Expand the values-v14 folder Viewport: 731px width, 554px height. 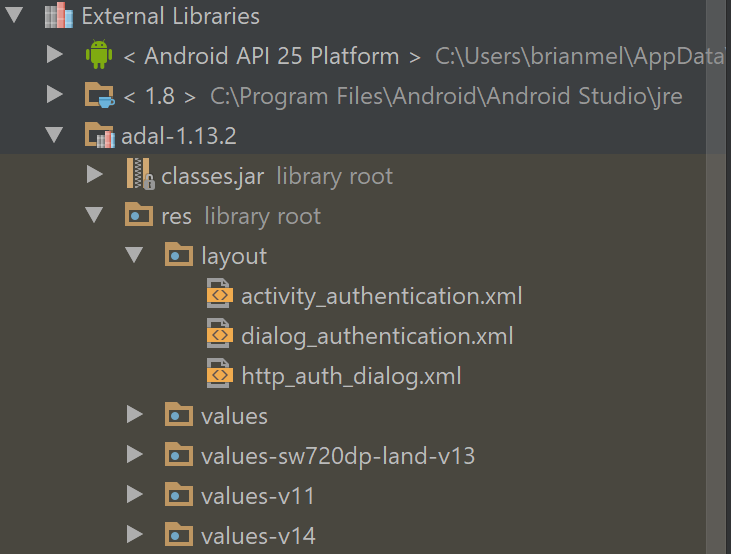(135, 535)
